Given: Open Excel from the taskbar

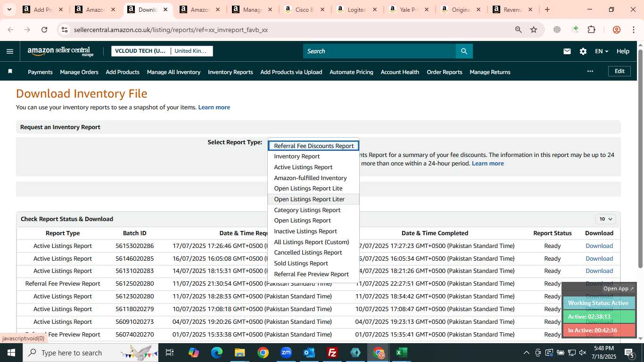Looking at the screenshot, I should [402, 353].
